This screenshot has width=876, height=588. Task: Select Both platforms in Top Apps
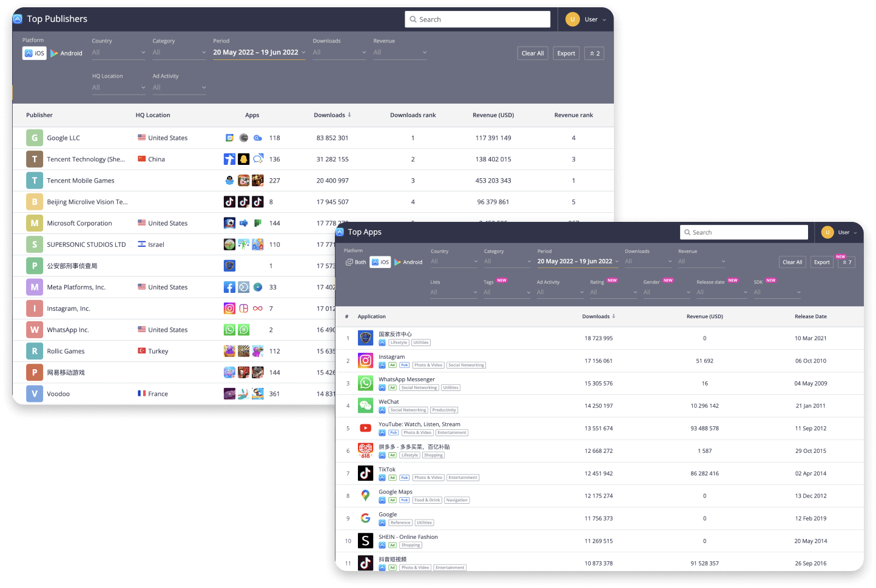[x=356, y=262]
